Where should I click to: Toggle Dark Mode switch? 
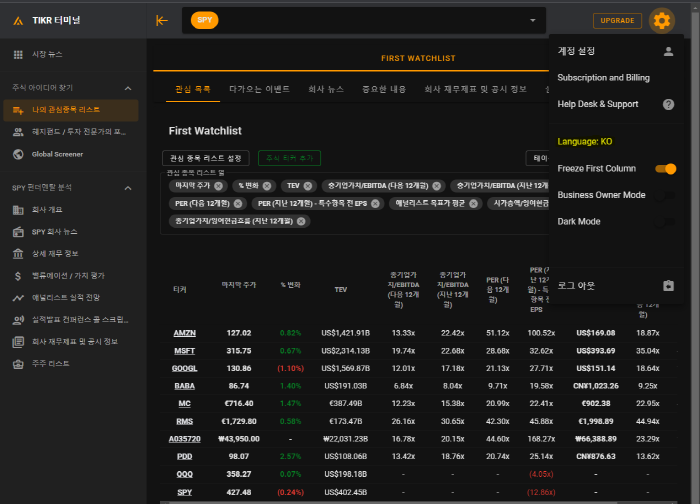tap(666, 222)
